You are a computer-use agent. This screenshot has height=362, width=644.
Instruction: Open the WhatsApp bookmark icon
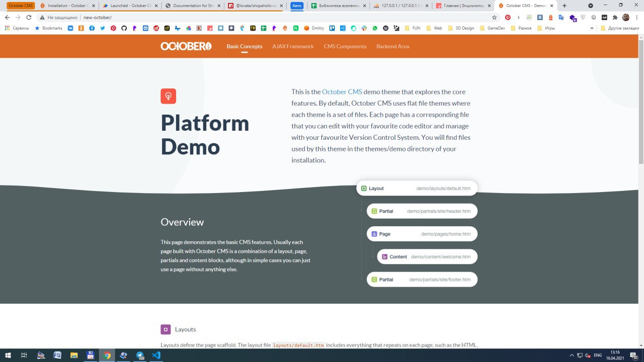tap(375, 28)
